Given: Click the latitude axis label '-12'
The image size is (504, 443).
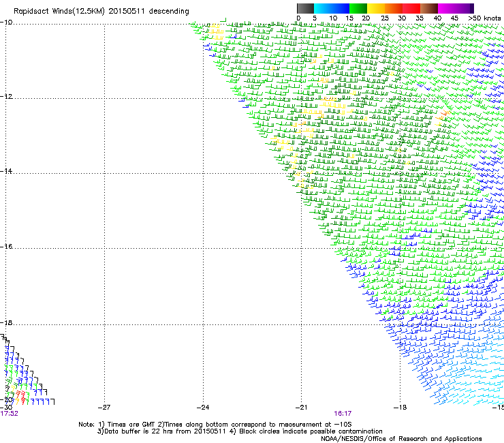Looking at the screenshot, I should click(6, 97).
